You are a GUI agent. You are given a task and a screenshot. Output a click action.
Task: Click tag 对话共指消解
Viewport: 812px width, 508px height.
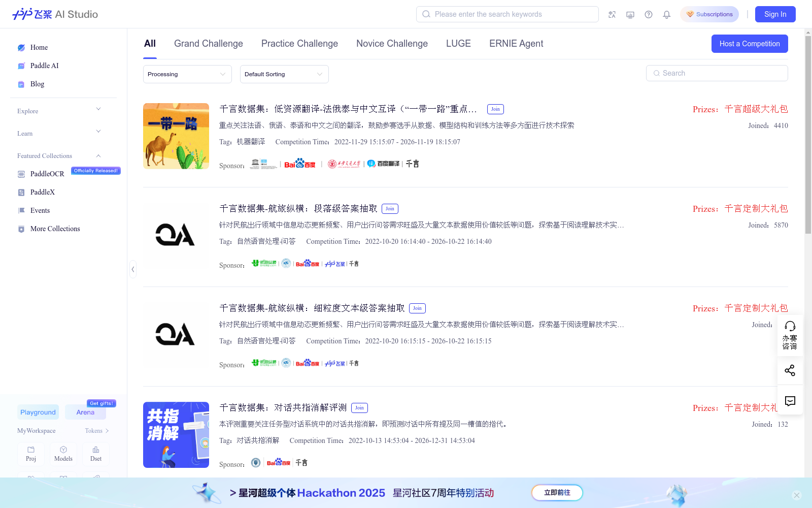pyautogui.click(x=258, y=441)
